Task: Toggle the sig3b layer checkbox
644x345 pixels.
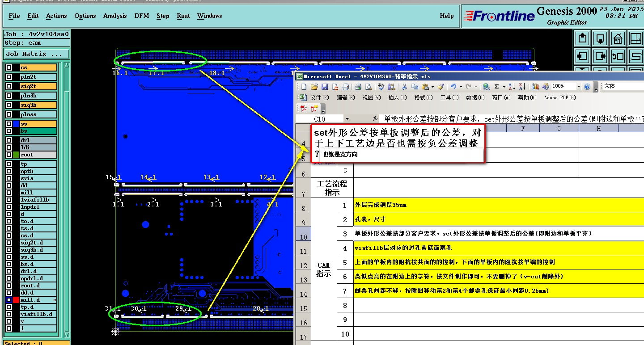Action: pyautogui.click(x=9, y=105)
